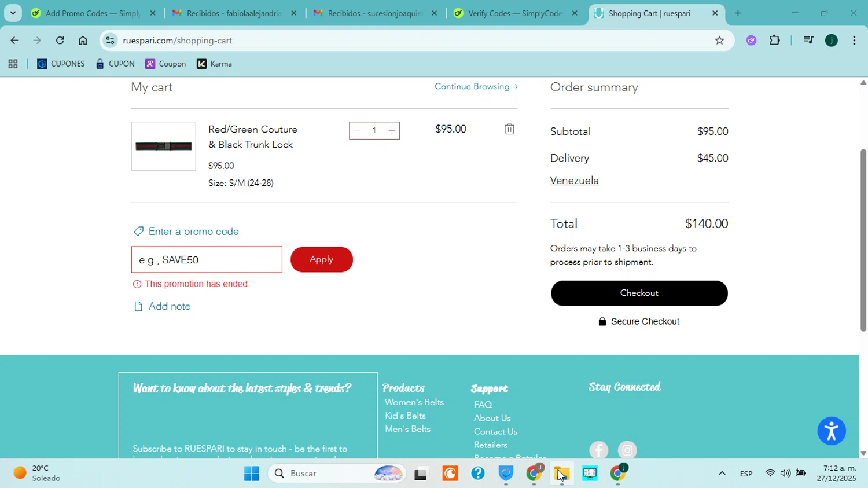The image size is (868, 488).
Task: Change delivery country Venezuela
Action: pyautogui.click(x=574, y=181)
